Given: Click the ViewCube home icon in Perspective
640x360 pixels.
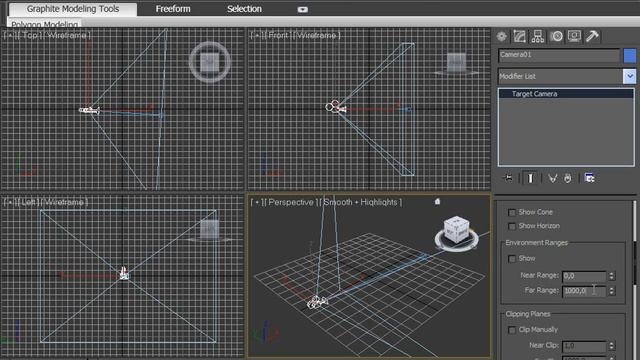Looking at the screenshot, I should 437,201.
